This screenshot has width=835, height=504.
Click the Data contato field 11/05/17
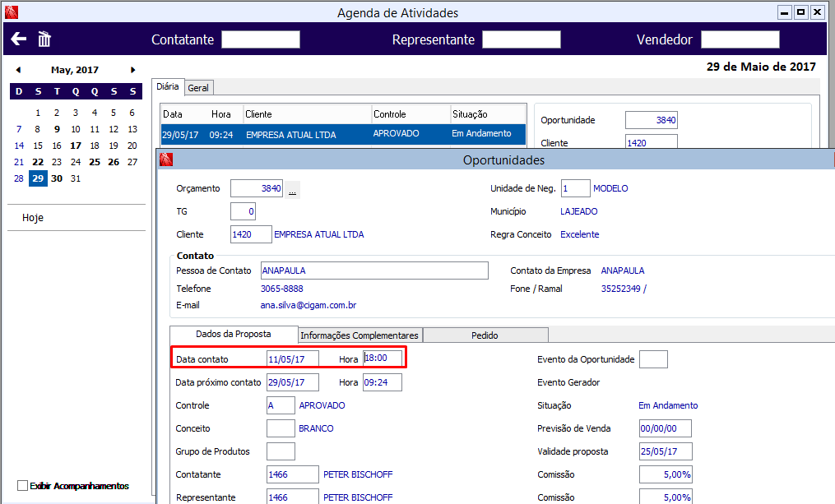[292, 358]
